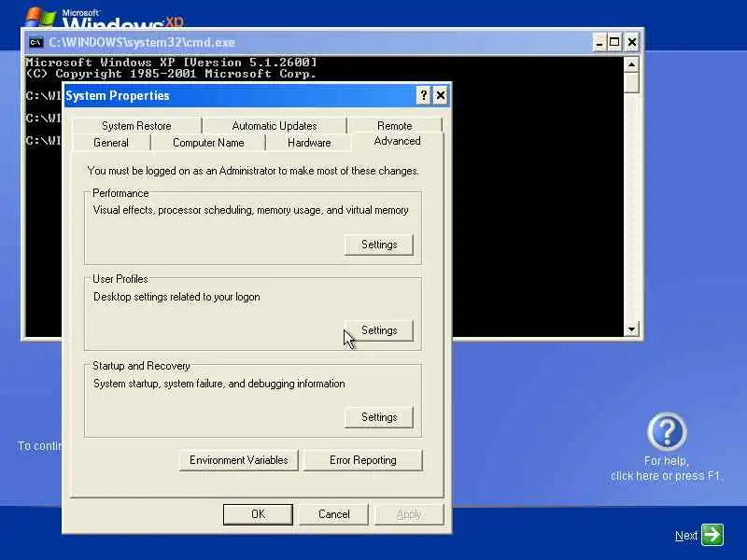Maximize the cmd.exe window
This screenshot has height=560, width=747.
click(x=615, y=42)
